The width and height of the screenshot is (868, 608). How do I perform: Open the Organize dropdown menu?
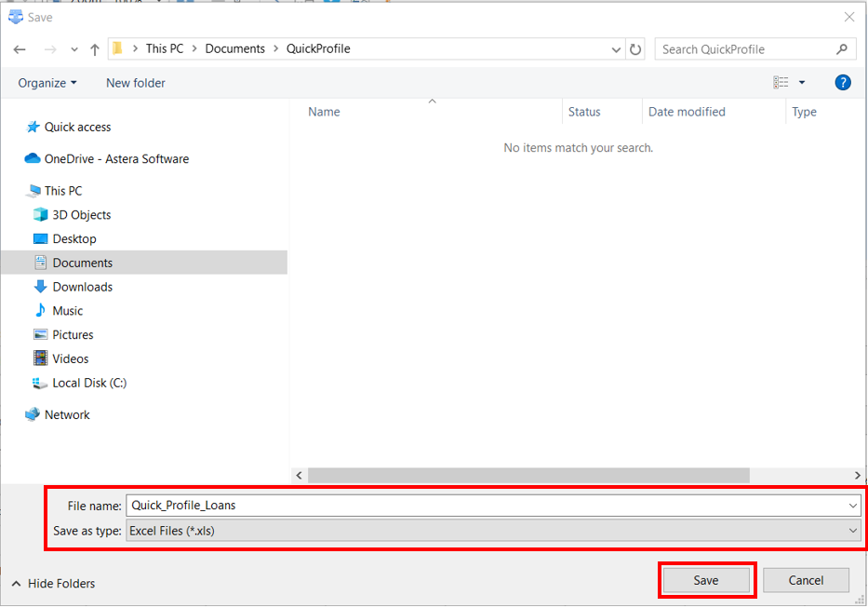tap(47, 83)
